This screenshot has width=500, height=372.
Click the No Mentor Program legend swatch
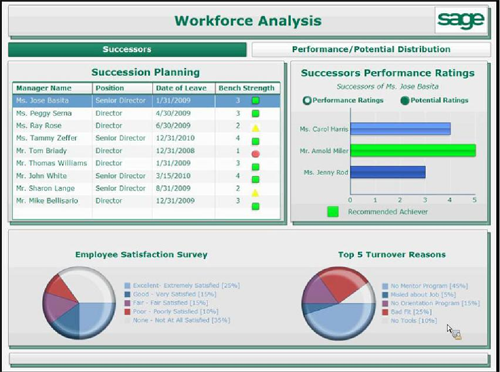coord(385,286)
